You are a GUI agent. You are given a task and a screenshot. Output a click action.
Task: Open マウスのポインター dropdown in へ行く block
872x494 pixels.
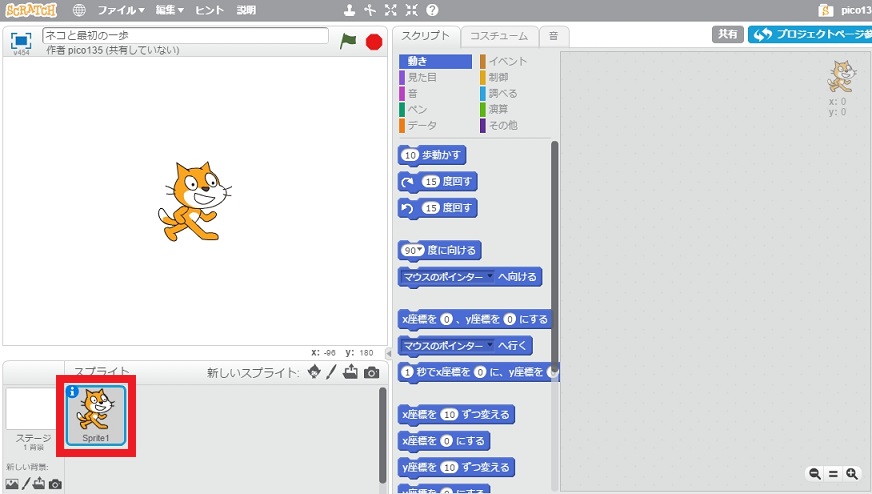[x=490, y=345]
